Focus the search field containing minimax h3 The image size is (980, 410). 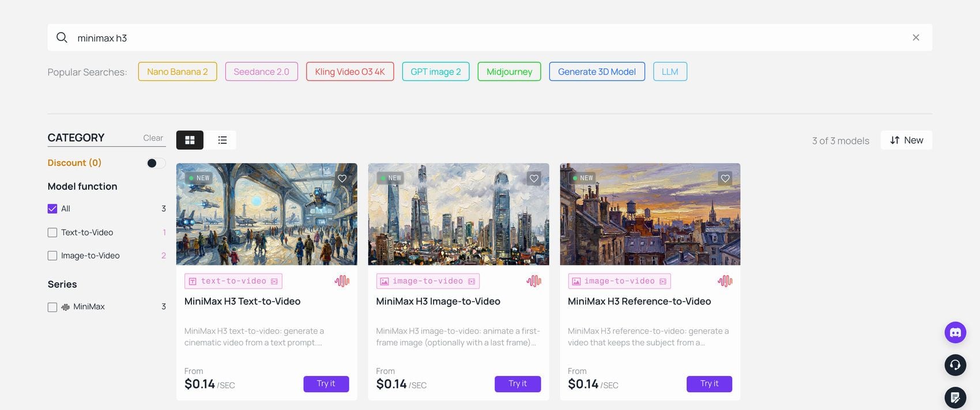pos(490,37)
